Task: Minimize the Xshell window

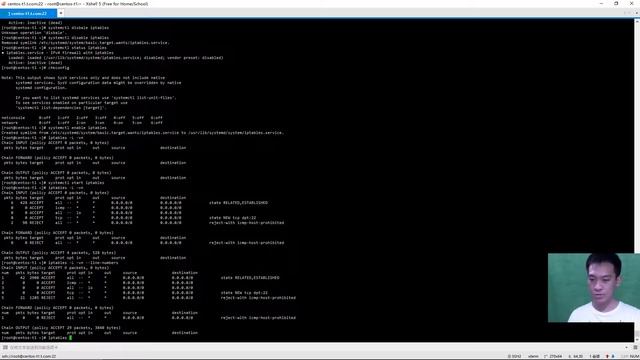Action: point(601,4)
